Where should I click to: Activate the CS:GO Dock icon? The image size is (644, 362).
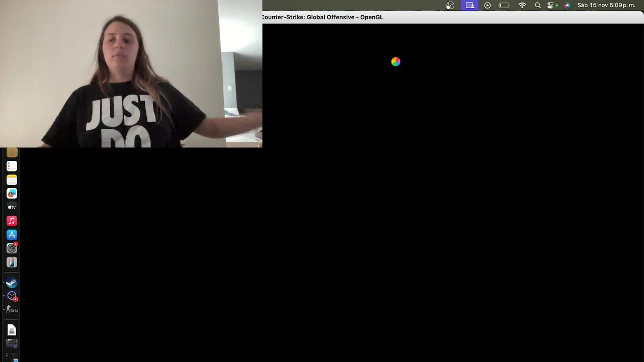pyautogui.click(x=12, y=310)
